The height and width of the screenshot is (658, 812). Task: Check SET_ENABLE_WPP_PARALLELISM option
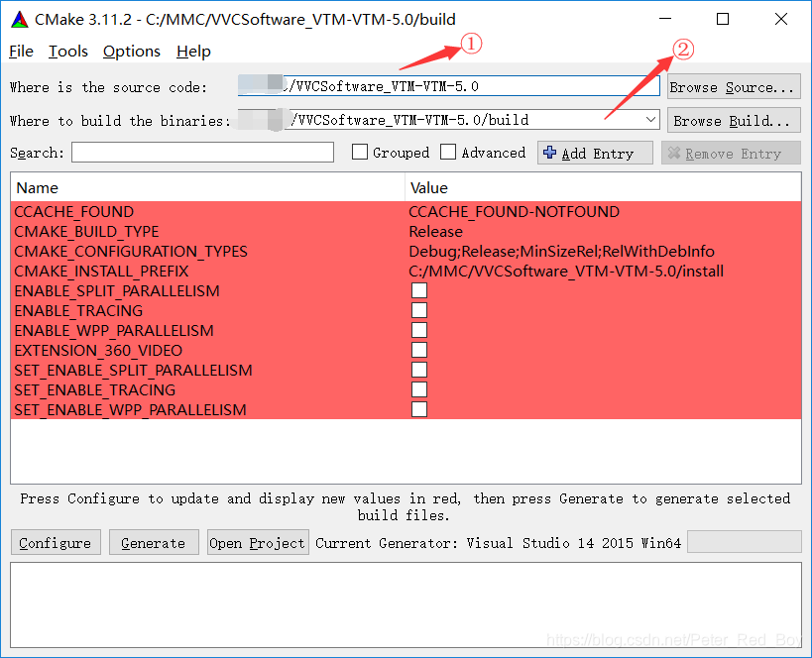click(x=419, y=409)
